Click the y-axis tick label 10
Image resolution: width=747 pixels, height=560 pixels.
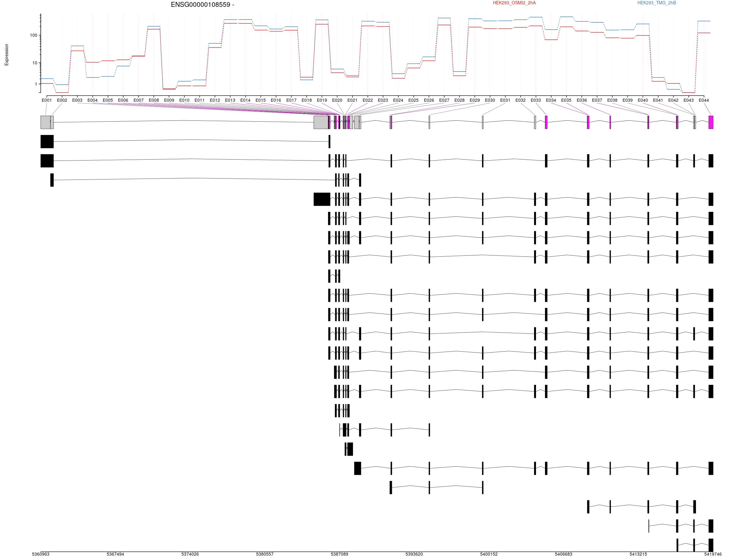click(35, 63)
